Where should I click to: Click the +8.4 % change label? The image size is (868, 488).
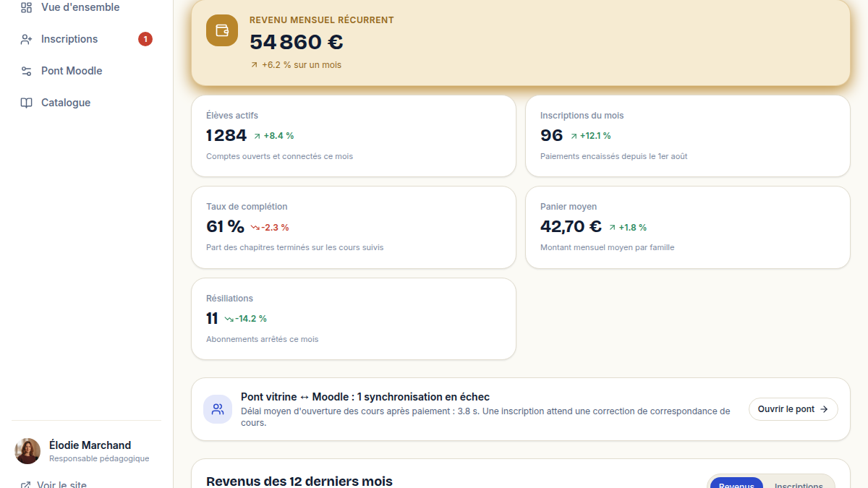[x=278, y=136]
